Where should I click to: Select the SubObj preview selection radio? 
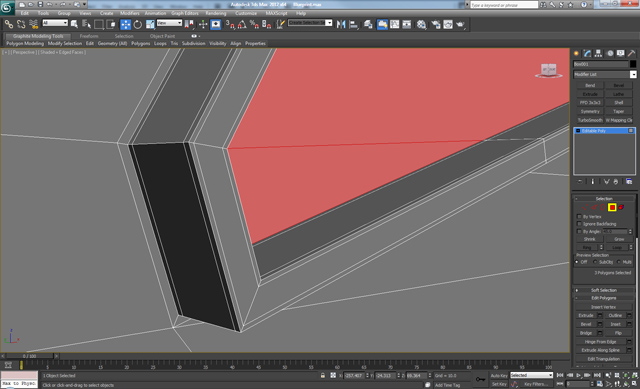pyautogui.click(x=595, y=262)
